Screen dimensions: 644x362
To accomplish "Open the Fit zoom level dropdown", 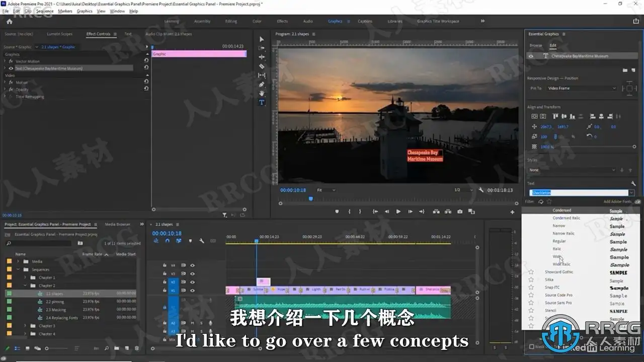I will click(326, 190).
